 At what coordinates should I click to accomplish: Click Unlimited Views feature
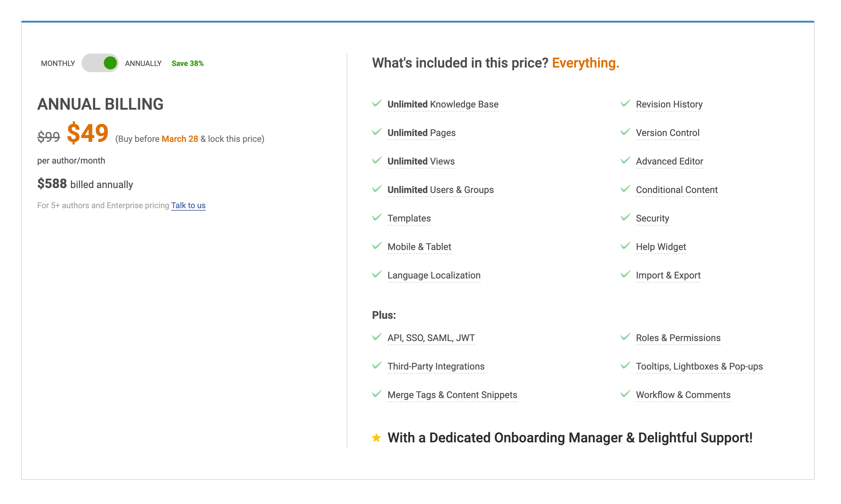click(421, 161)
